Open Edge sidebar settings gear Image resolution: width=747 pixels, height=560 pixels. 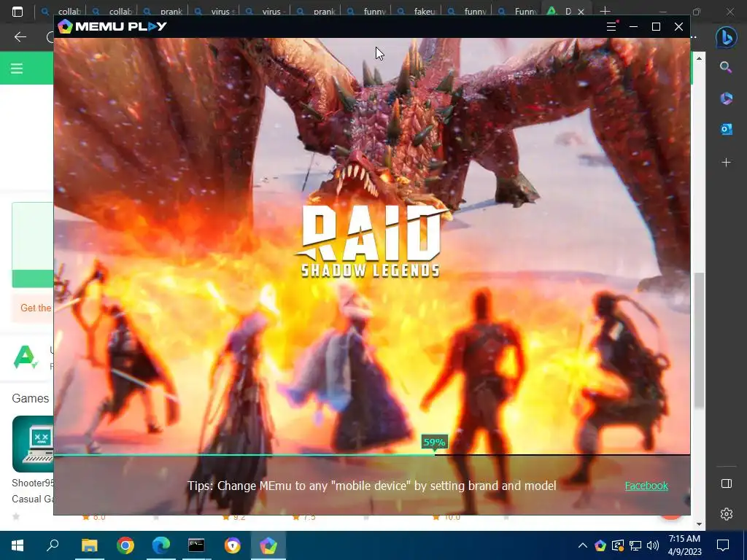pyautogui.click(x=726, y=514)
